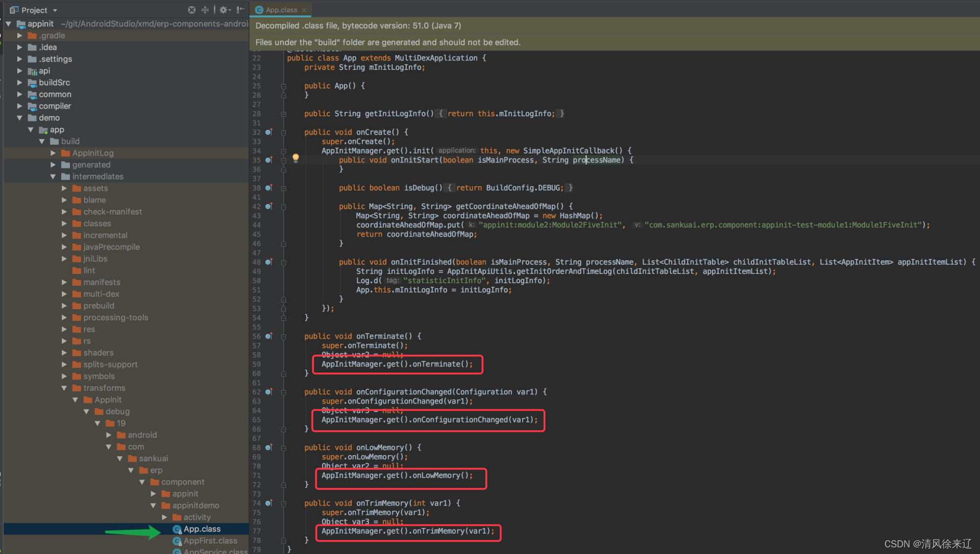Click the 'Module2FiveInit' string literal on line 44
Viewport: 980px width, 554px height.
tap(551, 225)
